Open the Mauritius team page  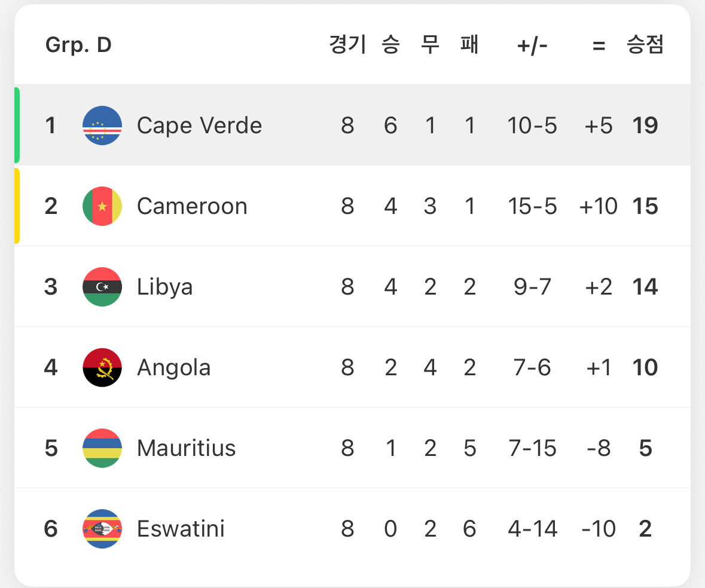click(186, 448)
